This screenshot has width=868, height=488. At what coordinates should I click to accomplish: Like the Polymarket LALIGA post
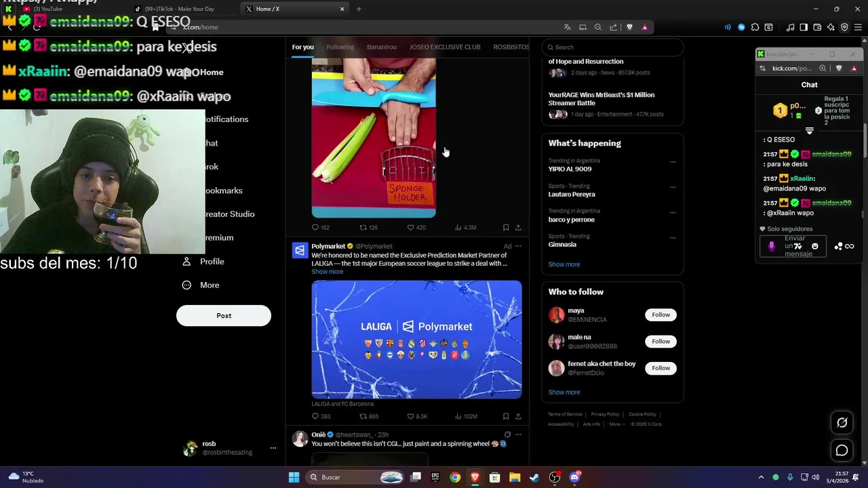417,416
